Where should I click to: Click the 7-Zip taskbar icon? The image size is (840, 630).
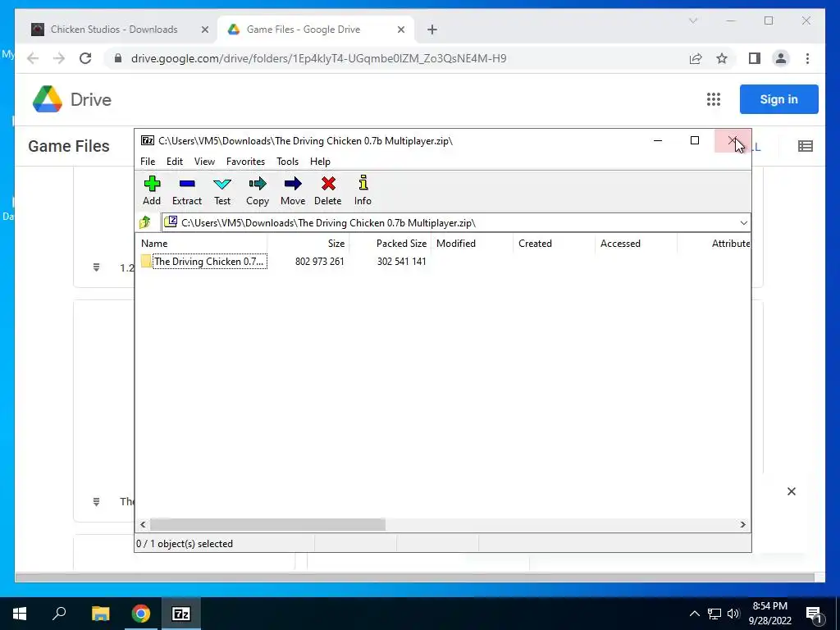(181, 614)
